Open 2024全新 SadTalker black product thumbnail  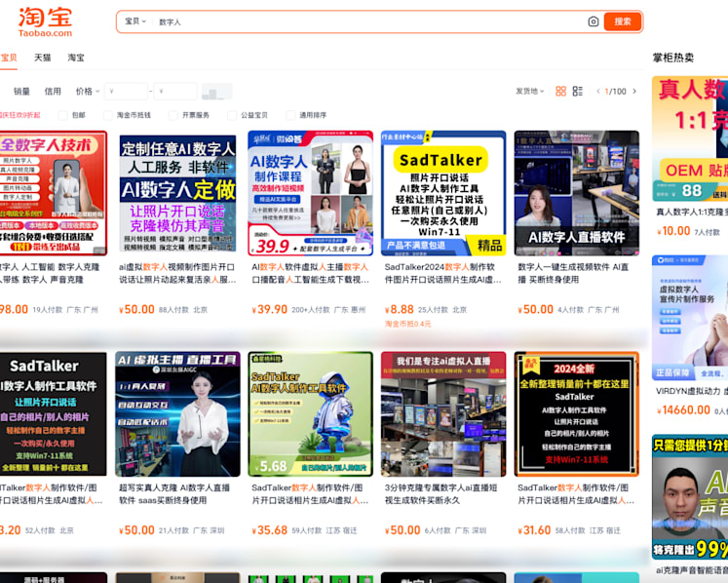577,414
